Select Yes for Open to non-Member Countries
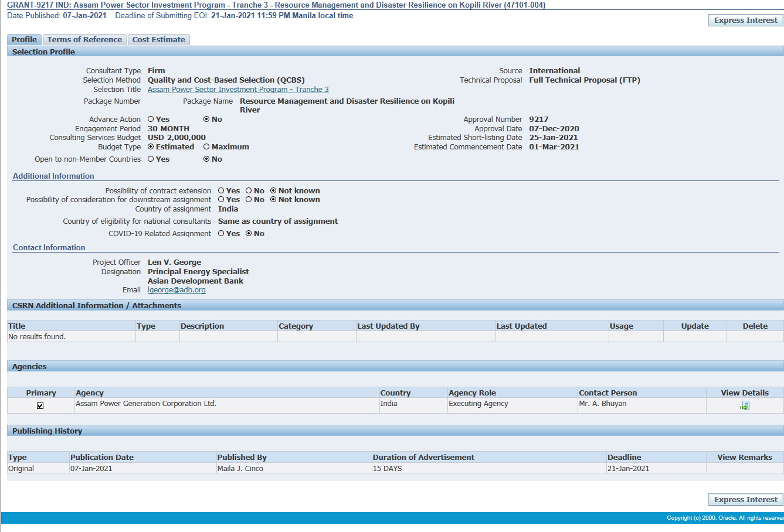The height and width of the screenshot is (532, 784). pos(151,159)
